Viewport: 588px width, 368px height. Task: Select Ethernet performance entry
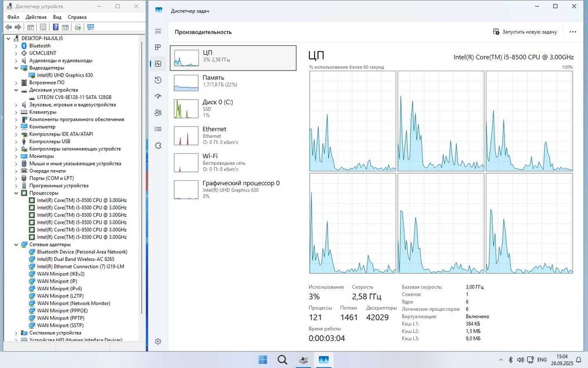233,135
